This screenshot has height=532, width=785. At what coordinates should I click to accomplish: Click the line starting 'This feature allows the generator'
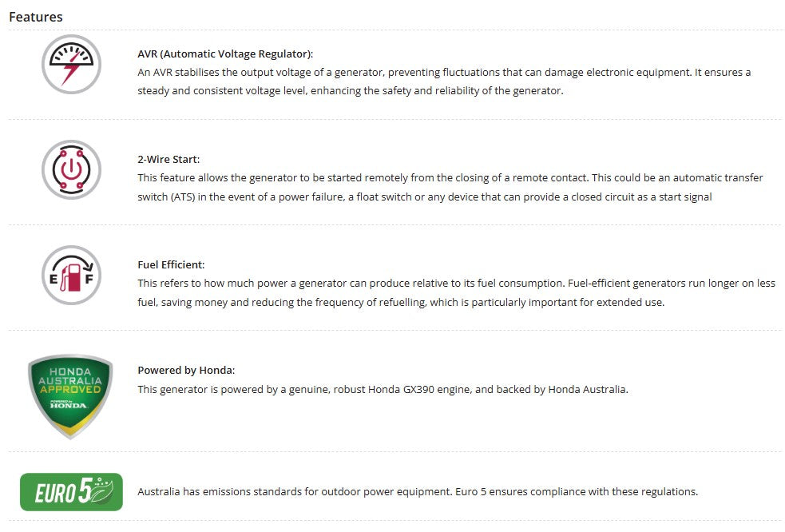coord(450,177)
